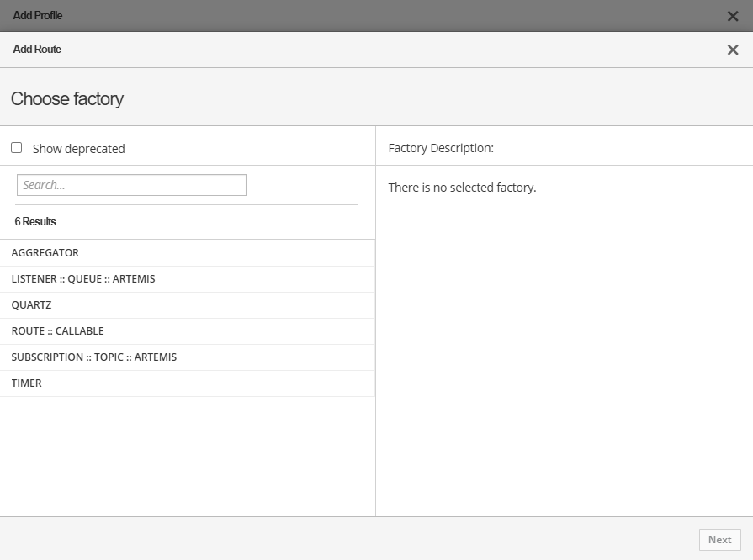Click the Add Route title text

pyautogui.click(x=37, y=50)
